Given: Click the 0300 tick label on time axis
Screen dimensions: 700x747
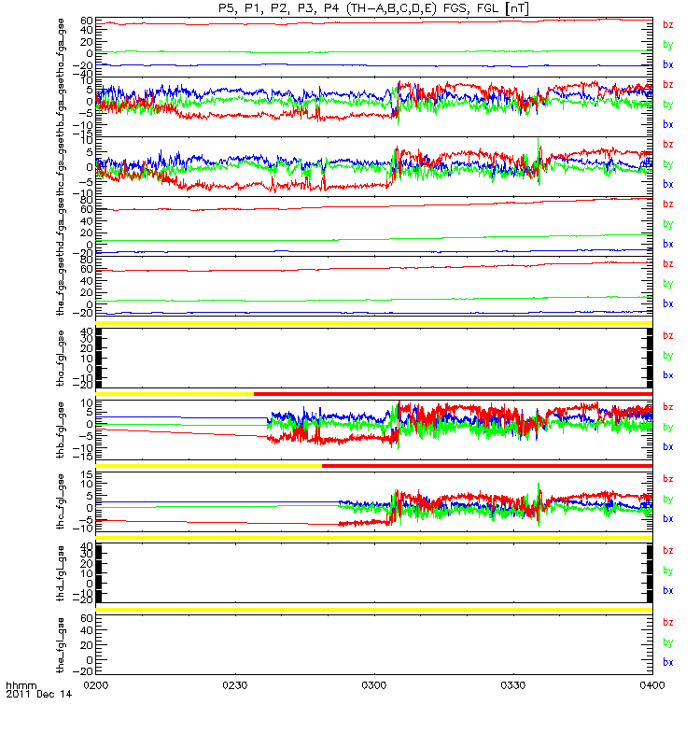Looking at the screenshot, I should [x=374, y=685].
